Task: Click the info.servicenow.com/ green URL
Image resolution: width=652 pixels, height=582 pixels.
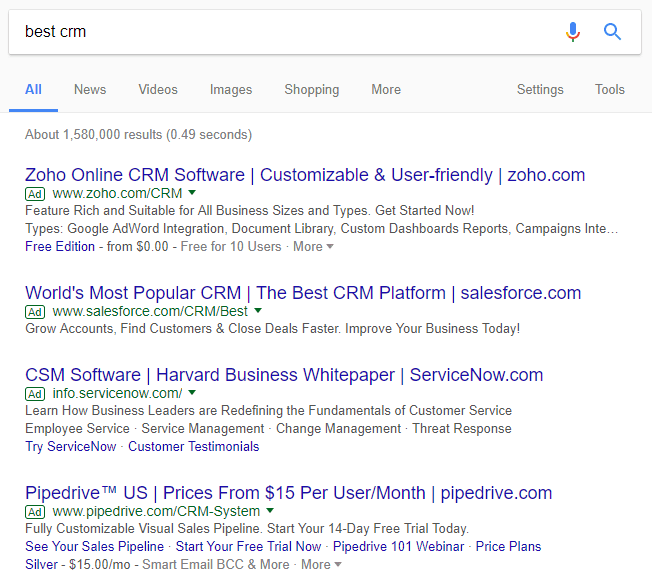Action: tap(117, 393)
